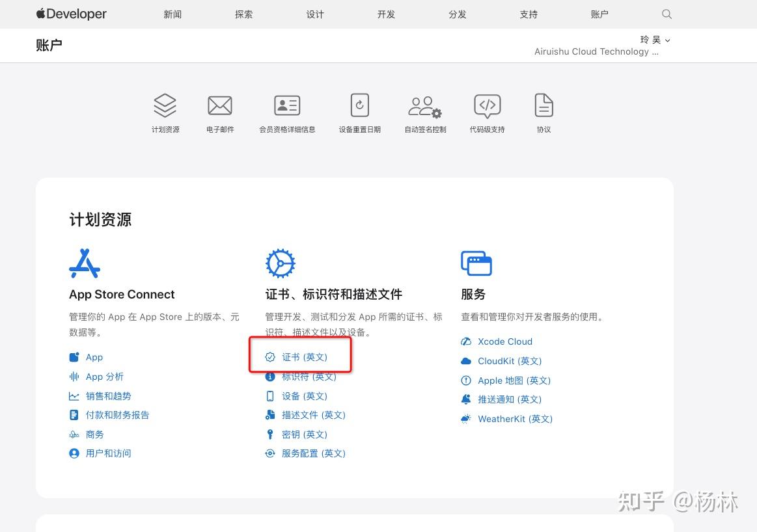This screenshot has width=757, height=532.
Task: Click the compass icon beside Apple 地图
Action: click(x=466, y=380)
